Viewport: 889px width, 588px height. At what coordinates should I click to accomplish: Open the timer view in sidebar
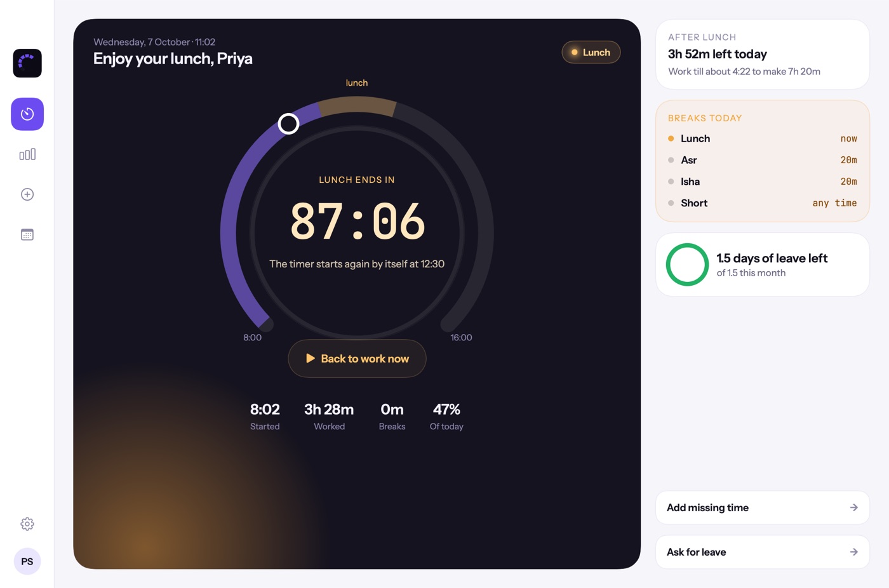(x=27, y=114)
